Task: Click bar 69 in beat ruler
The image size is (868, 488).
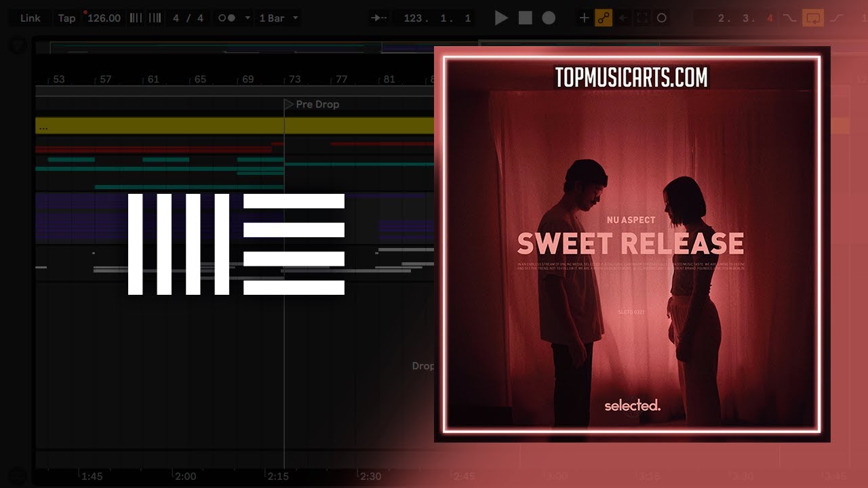Action: point(248,79)
